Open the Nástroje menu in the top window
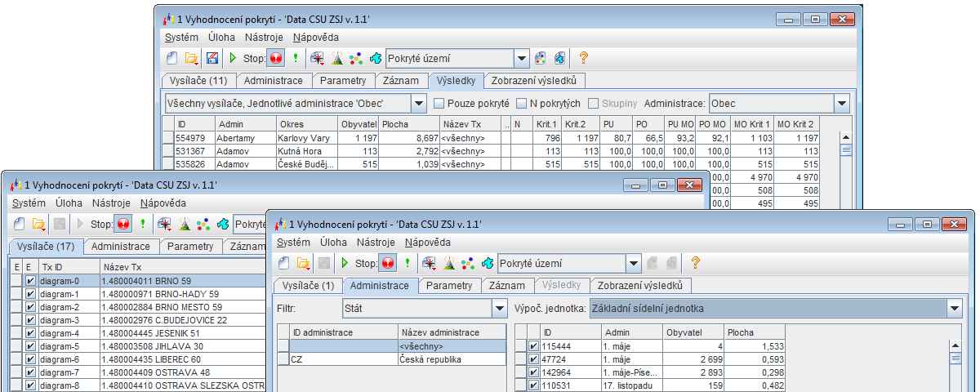The image size is (980, 392). pos(264,38)
